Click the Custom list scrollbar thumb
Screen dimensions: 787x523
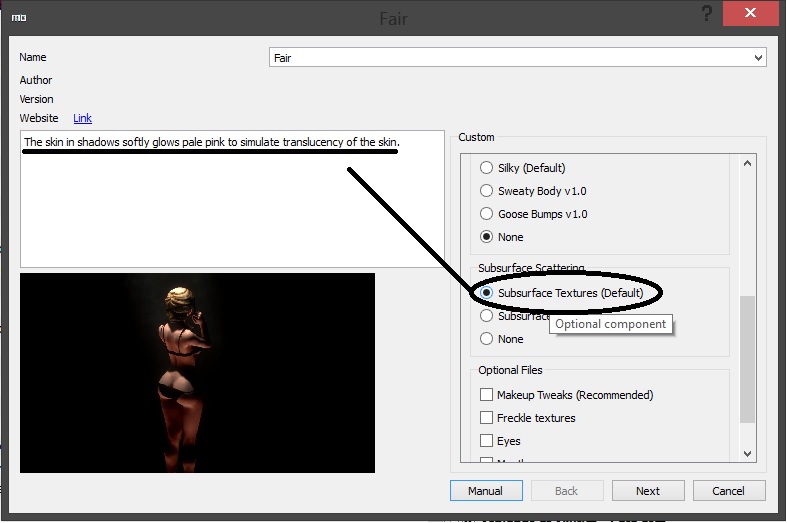[x=747, y=359]
